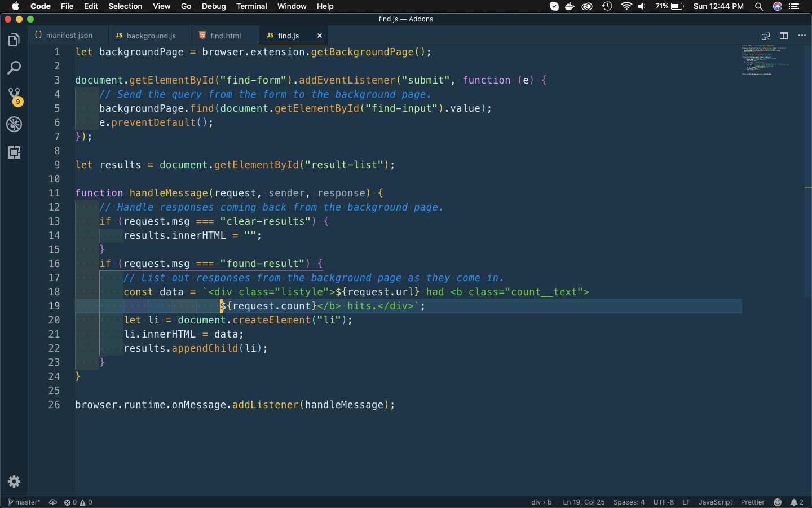Viewport: 812px width, 508px height.
Task: Open the volume control in menu bar
Action: coord(642,6)
